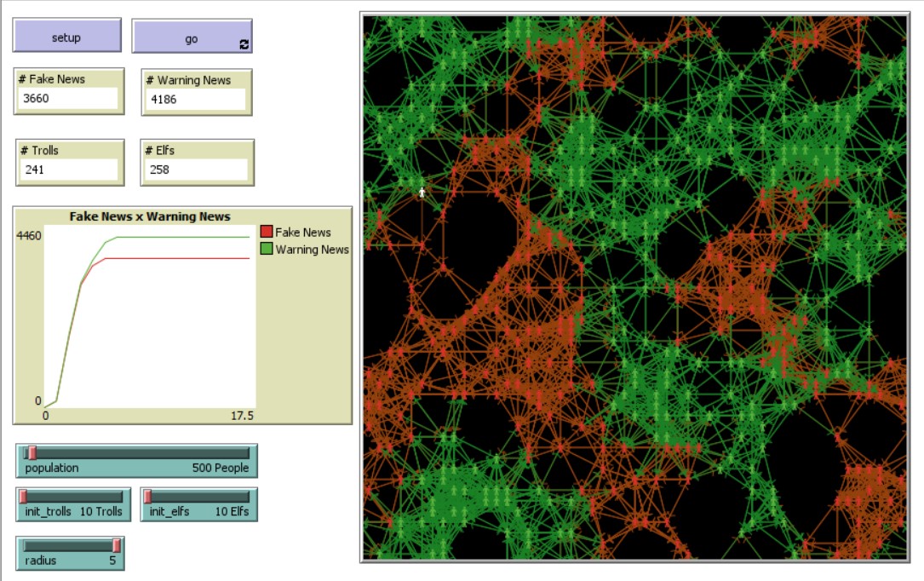Screen dimensions: 924x581
Task: Click the 500 People value on population slider
Action: 221,468
